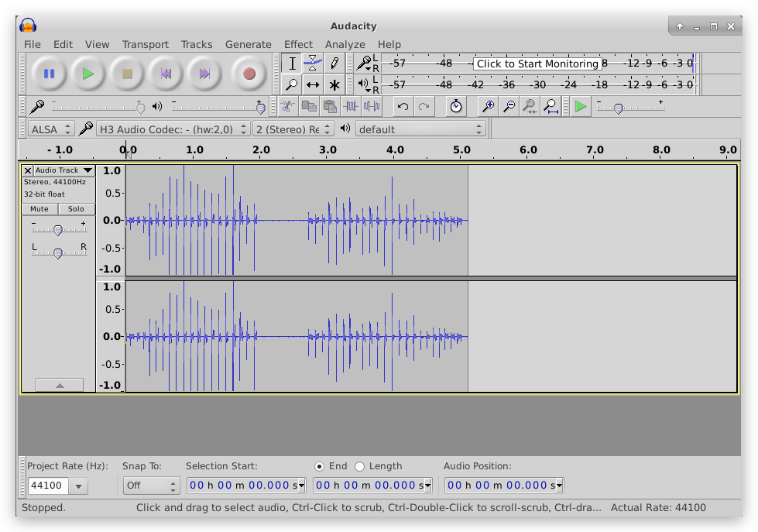
Task: Click the 2.0 mark on the timeline
Action: coord(261,150)
